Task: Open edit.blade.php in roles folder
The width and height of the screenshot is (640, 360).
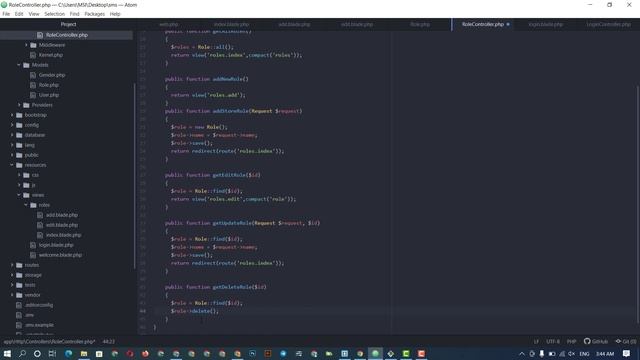Action: tap(62, 225)
